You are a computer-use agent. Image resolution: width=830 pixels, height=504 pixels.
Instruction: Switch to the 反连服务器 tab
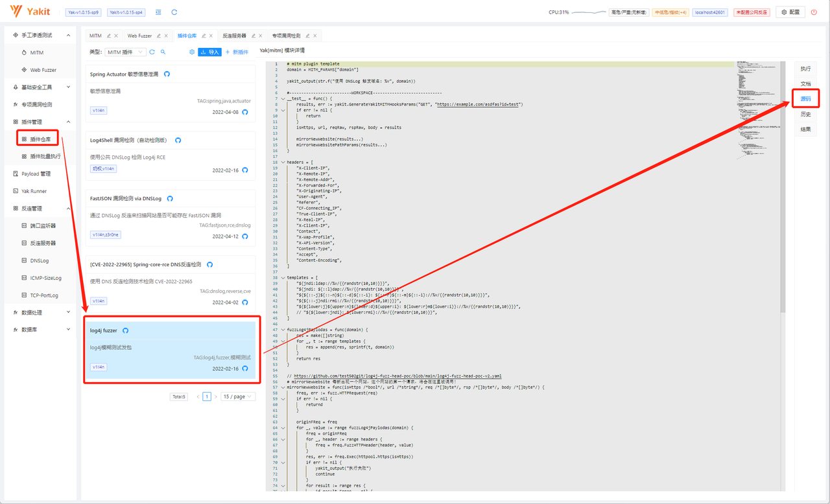(x=234, y=36)
